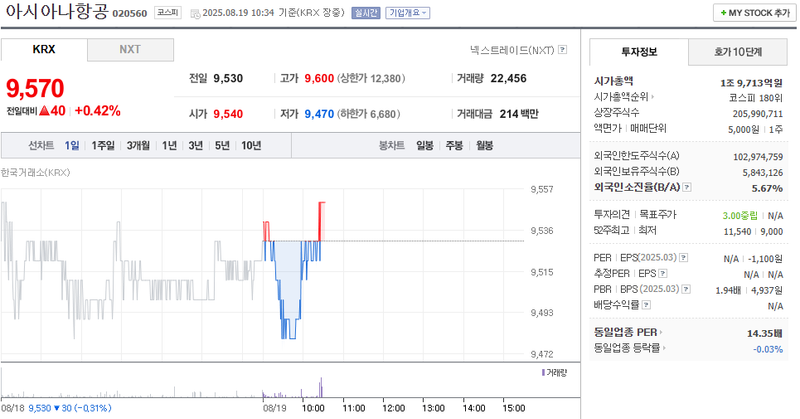The width and height of the screenshot is (800, 419).
Task: Click the 코스피 market badge
Action: pyautogui.click(x=168, y=12)
